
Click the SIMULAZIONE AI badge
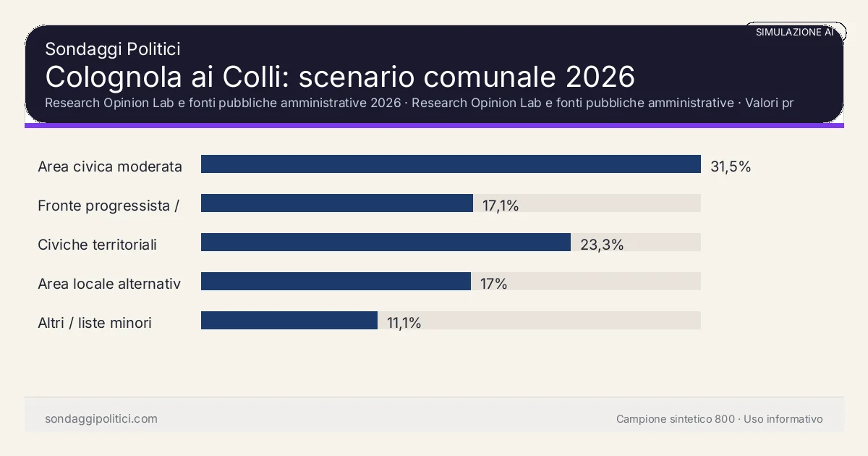coord(795,32)
